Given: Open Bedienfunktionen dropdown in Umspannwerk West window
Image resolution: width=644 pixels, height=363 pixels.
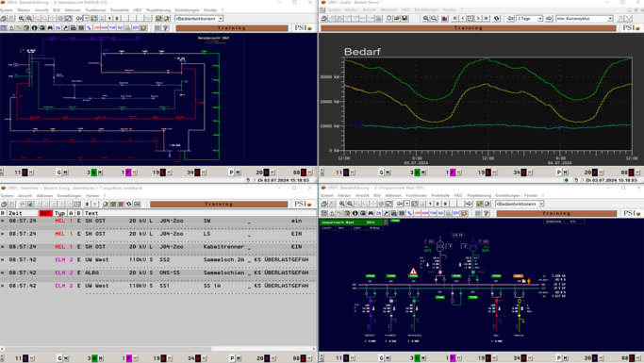Looking at the screenshot, I should 541,204.
